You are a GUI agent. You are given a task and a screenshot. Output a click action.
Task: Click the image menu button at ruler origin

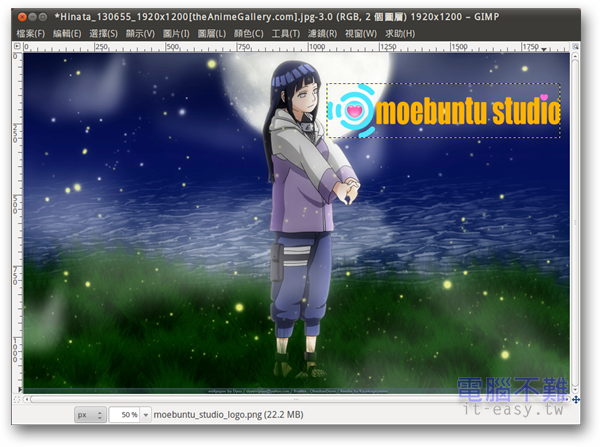click(x=16, y=46)
